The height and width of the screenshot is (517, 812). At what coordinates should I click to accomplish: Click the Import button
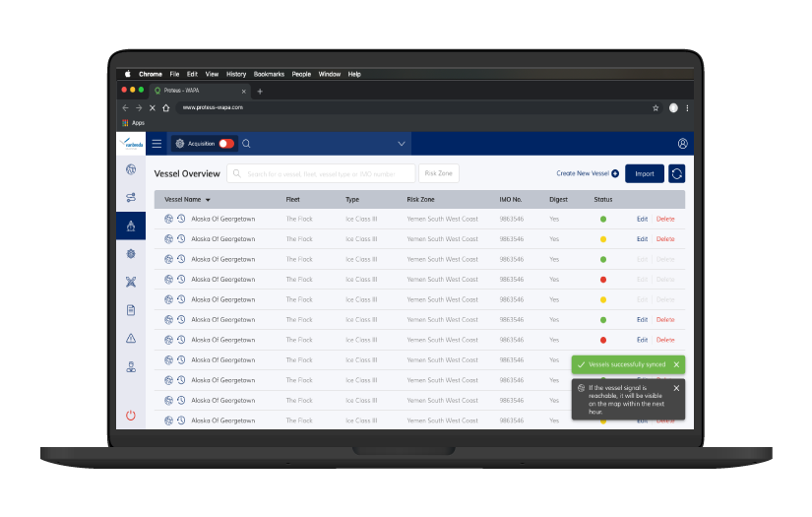click(645, 173)
